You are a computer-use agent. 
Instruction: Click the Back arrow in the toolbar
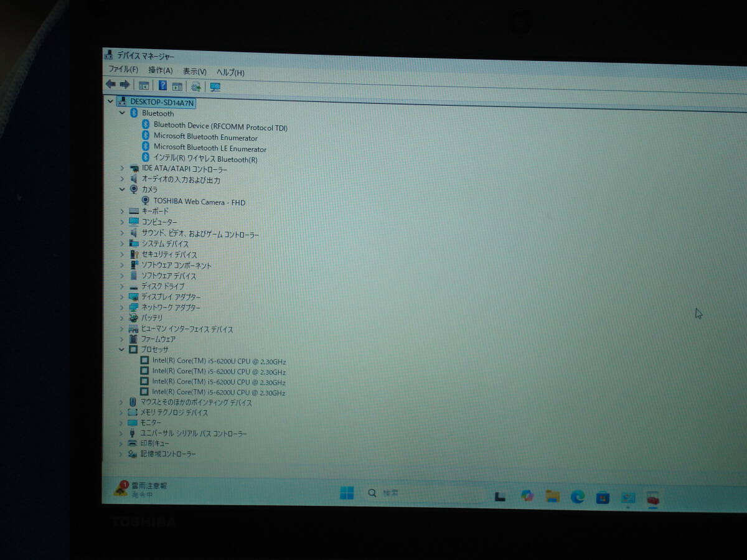(111, 84)
